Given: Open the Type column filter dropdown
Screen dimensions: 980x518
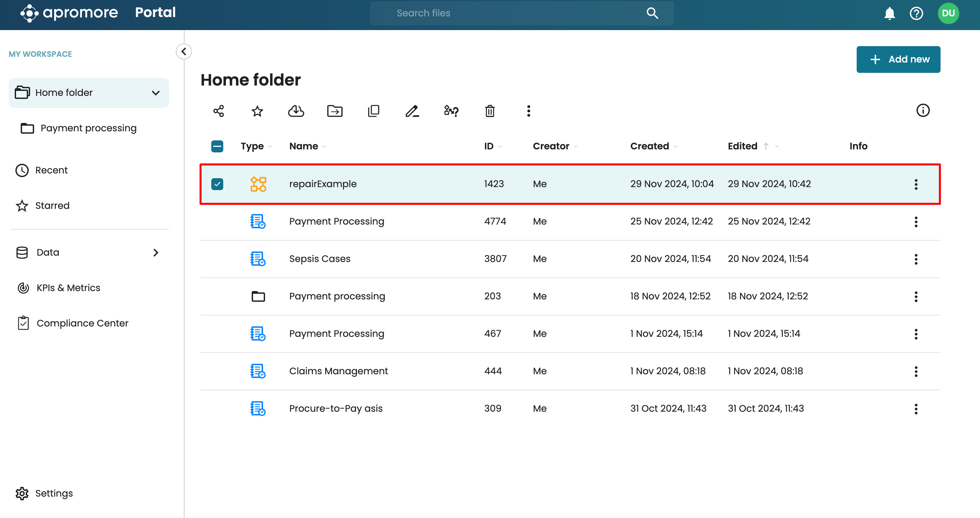Looking at the screenshot, I should (x=270, y=147).
